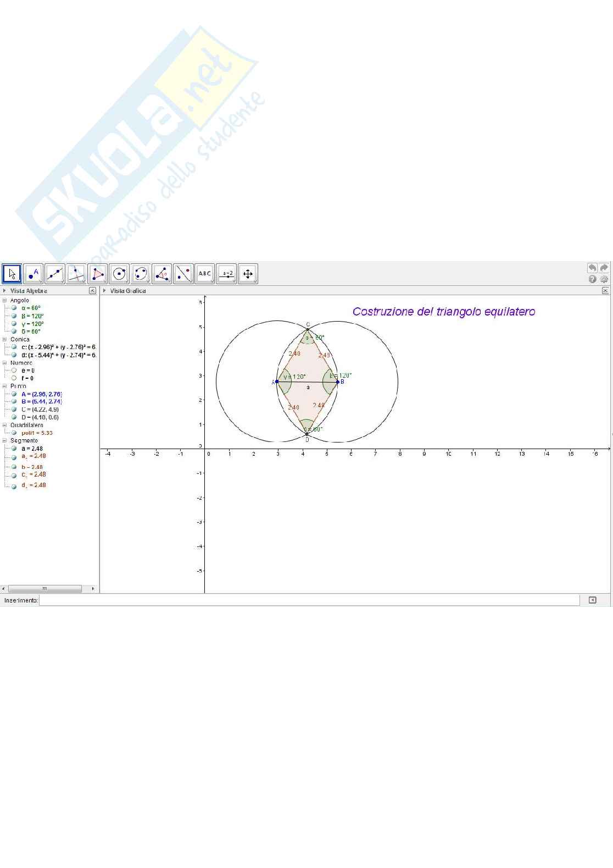Open the input help button beside Inserimento

(592, 600)
